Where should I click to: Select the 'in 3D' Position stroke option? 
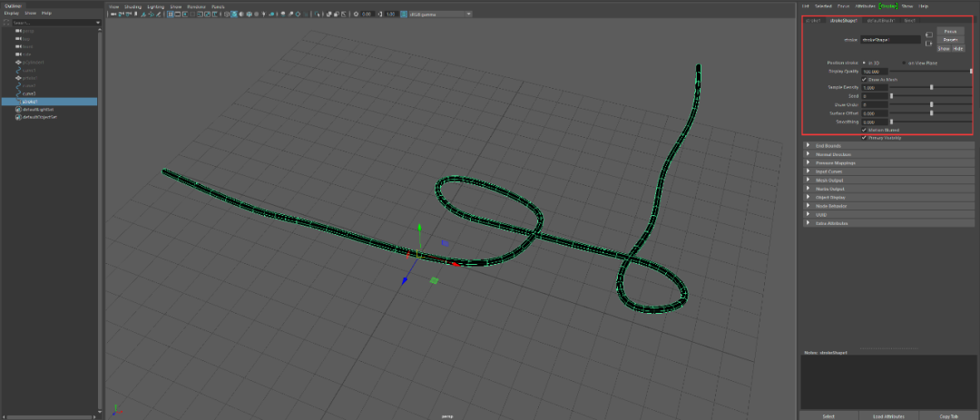tap(865, 63)
